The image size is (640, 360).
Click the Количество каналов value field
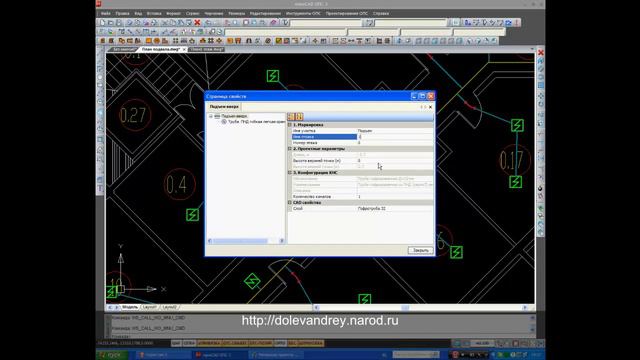click(x=395, y=197)
